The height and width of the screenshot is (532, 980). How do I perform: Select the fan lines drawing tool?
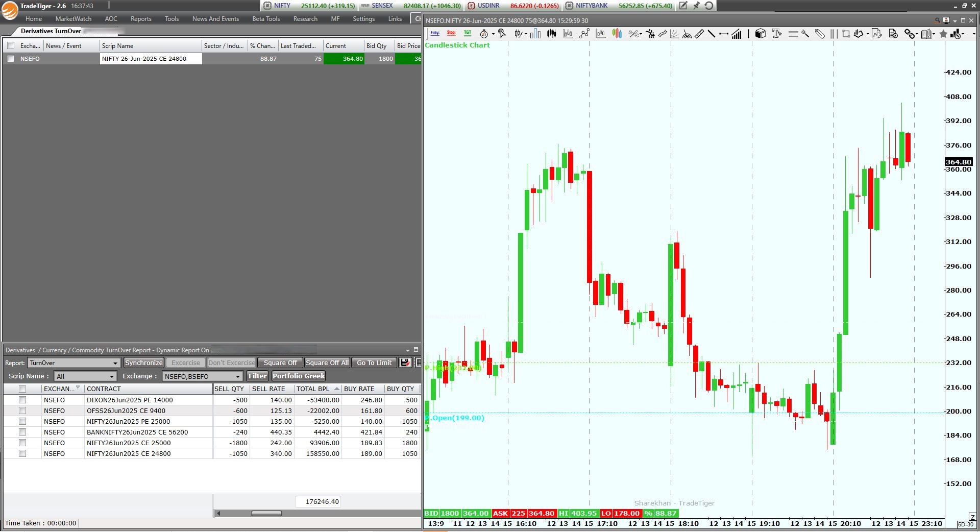tap(674, 34)
